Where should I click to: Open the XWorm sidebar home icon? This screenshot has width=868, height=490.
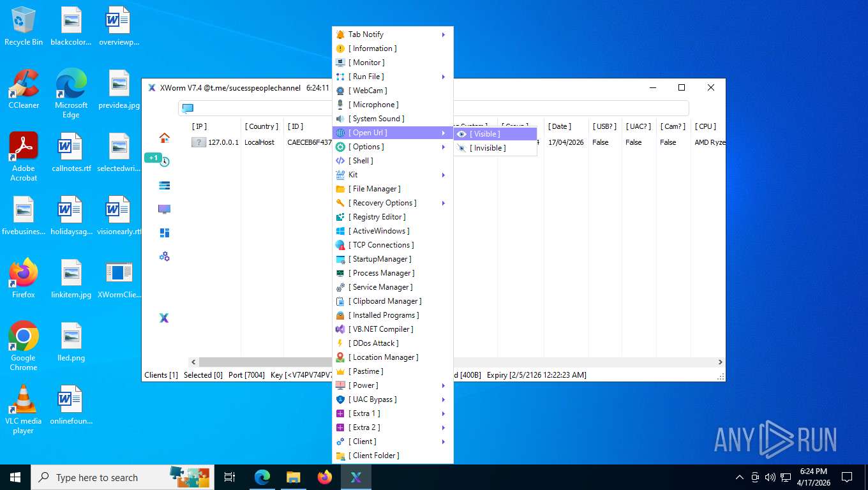coord(164,138)
